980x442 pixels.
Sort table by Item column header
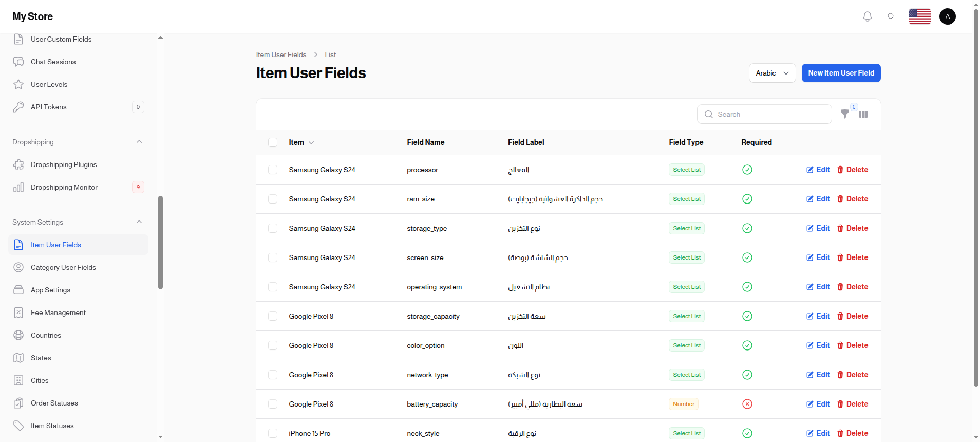pyautogui.click(x=301, y=142)
